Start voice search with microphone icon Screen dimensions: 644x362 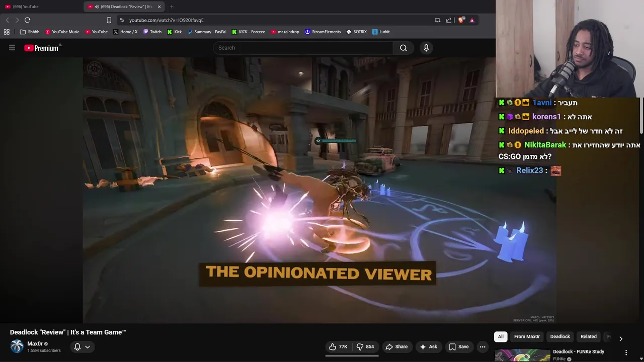tap(426, 48)
